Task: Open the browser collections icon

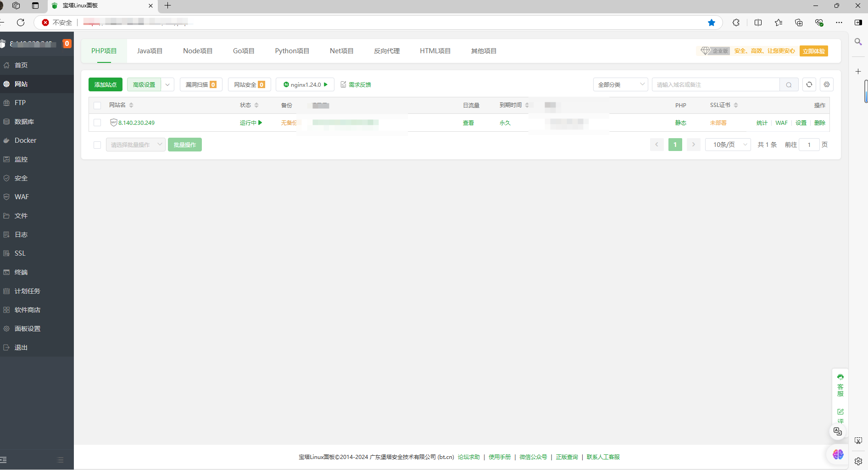Action: [x=799, y=22]
